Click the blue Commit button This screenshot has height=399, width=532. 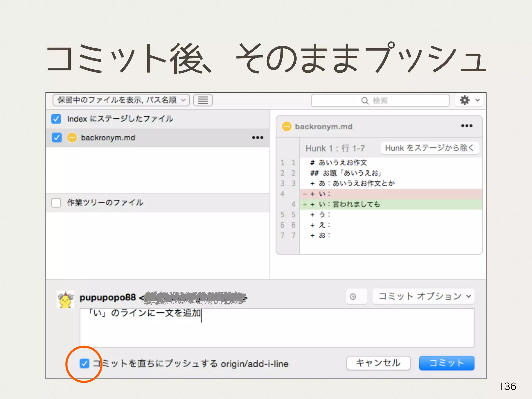click(446, 363)
